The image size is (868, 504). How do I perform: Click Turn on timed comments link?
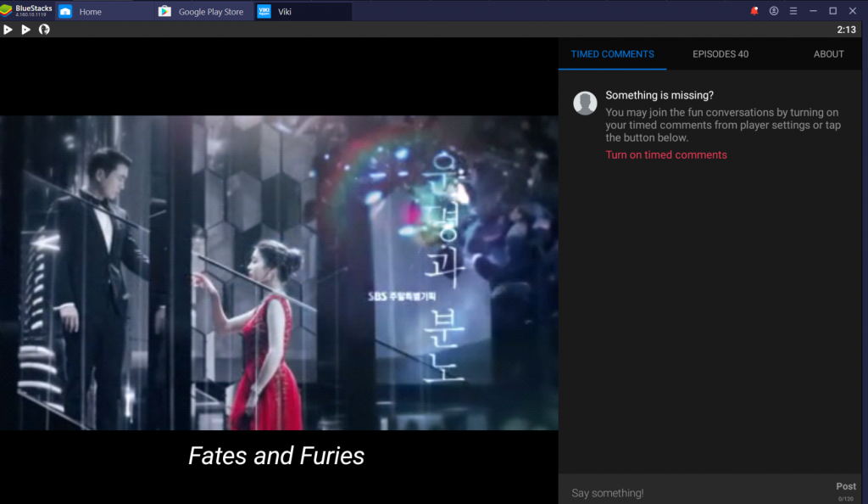[x=666, y=155]
